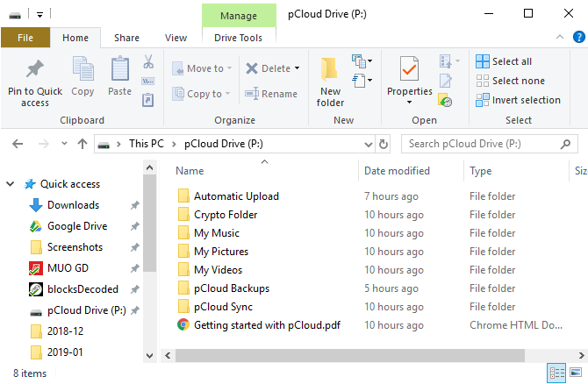Click the New folder icon

(330, 69)
